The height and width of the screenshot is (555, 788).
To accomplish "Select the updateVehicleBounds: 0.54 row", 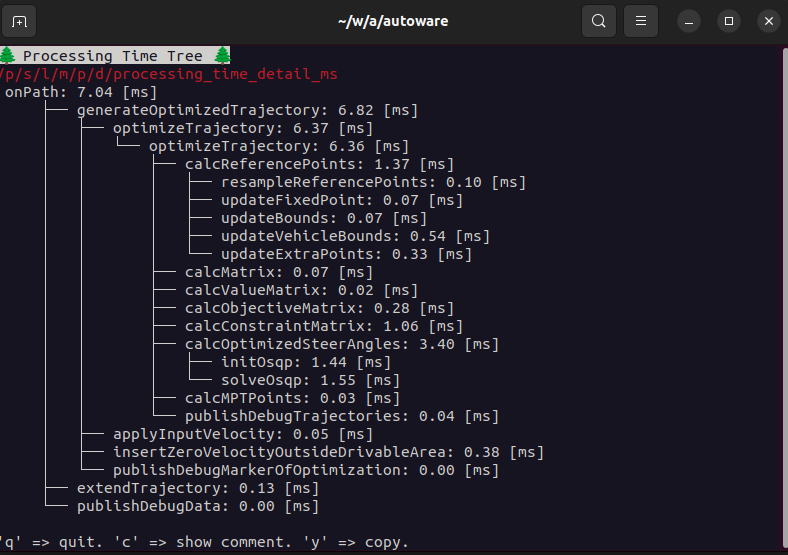I will [355, 236].
